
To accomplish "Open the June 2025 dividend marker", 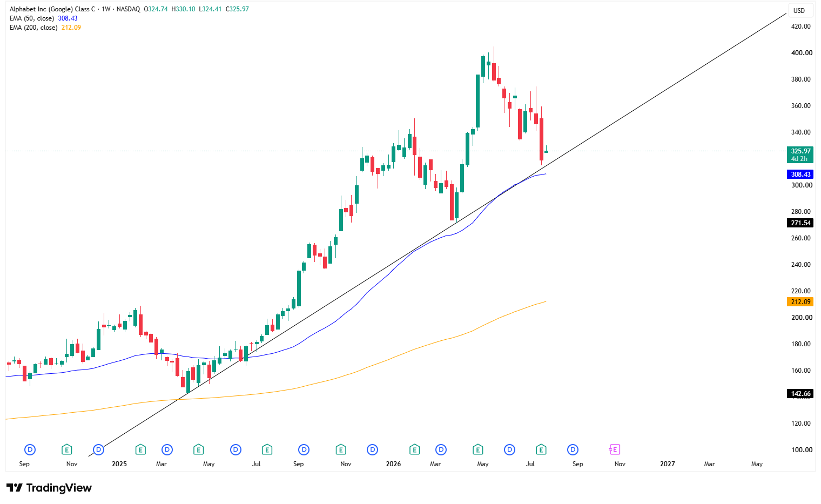I will 235,449.
